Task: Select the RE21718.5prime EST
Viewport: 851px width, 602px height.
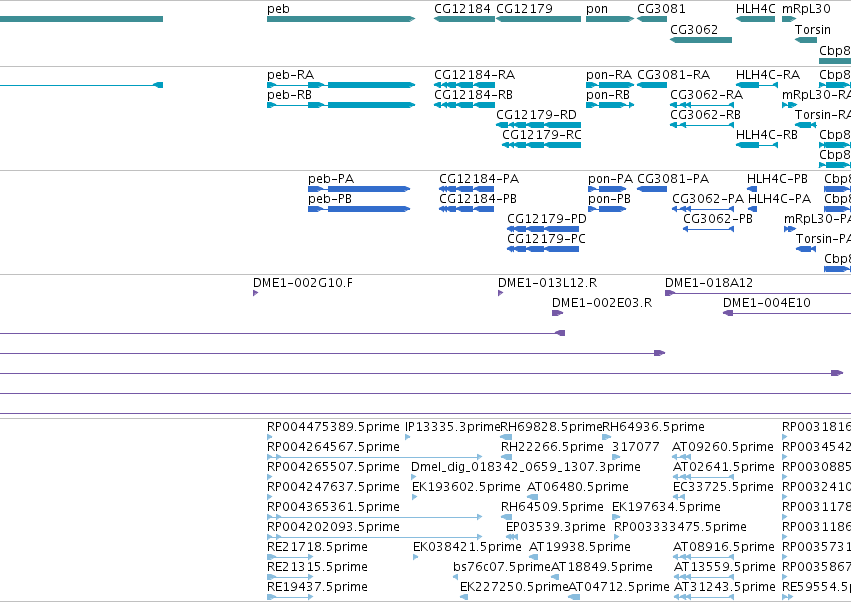Action: pos(290,557)
